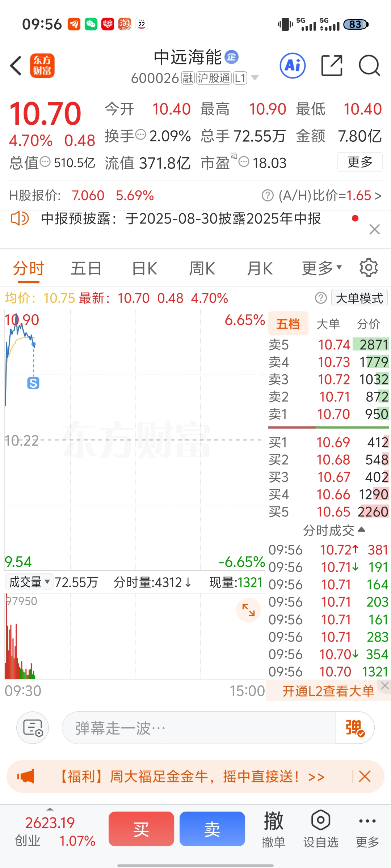Tap the megaphone promo icon
This screenshot has width=391, height=868.
[x=26, y=776]
